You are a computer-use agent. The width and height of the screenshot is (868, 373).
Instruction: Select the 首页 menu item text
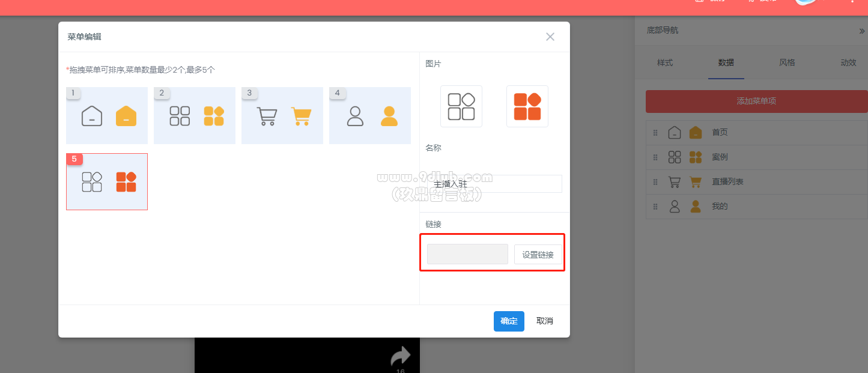click(720, 132)
